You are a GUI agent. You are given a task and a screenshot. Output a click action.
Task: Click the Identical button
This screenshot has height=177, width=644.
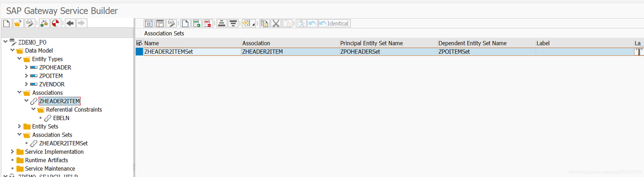334,23
